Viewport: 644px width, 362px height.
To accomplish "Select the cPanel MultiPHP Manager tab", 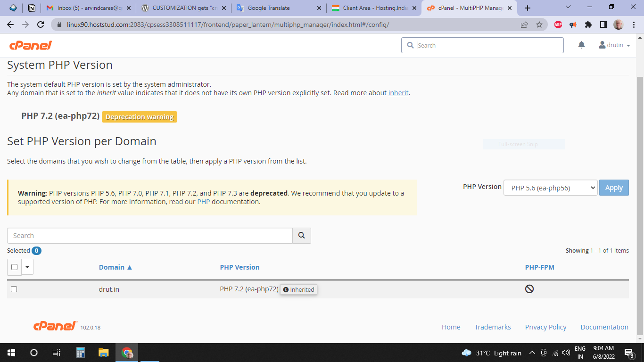I will pyautogui.click(x=469, y=8).
